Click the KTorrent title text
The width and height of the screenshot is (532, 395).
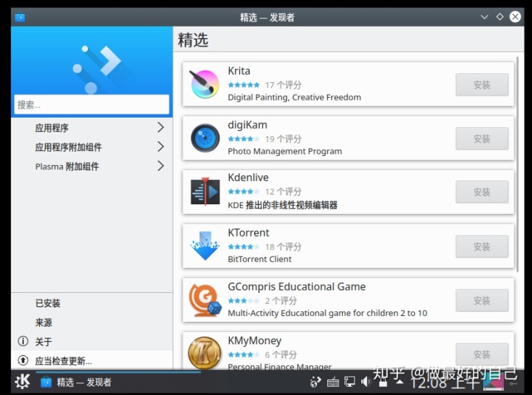pyautogui.click(x=248, y=233)
